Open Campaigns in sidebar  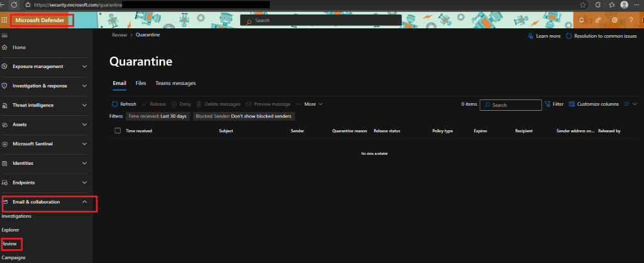click(x=14, y=258)
